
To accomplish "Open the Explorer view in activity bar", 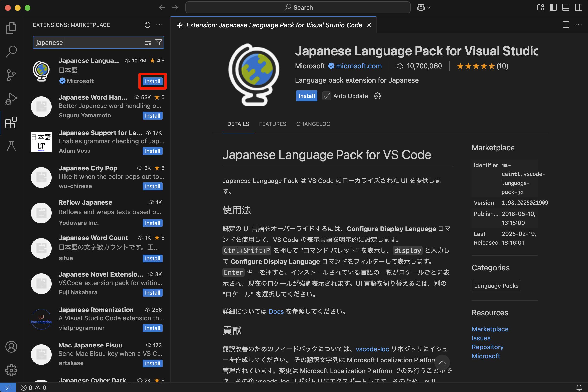I will coord(11,28).
